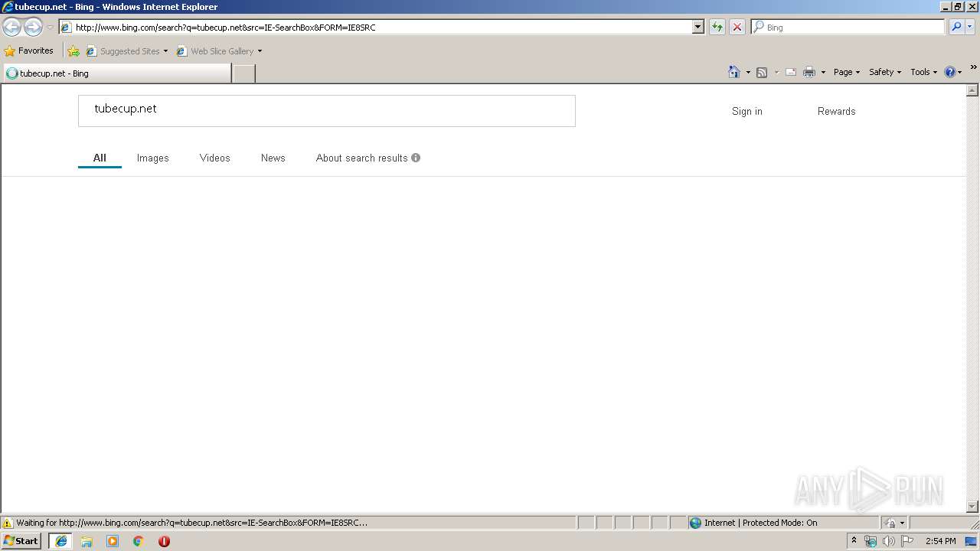Click About search results link
Screen dimensions: 980x551
[x=361, y=158]
